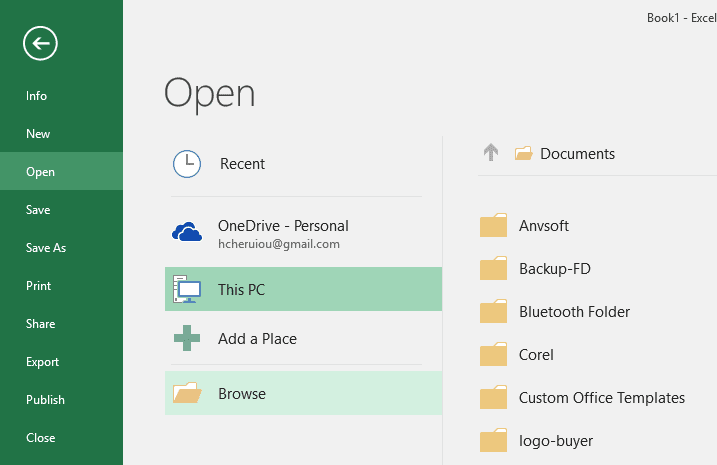Viewport: 717px width, 465px height.
Task: Click the back arrow circle icon
Action: (x=41, y=42)
